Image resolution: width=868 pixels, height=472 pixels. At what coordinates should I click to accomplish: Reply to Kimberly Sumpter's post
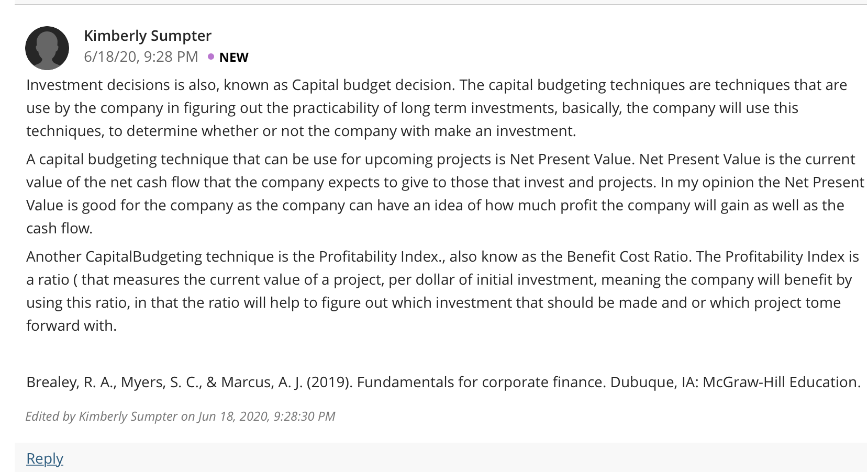point(44,458)
